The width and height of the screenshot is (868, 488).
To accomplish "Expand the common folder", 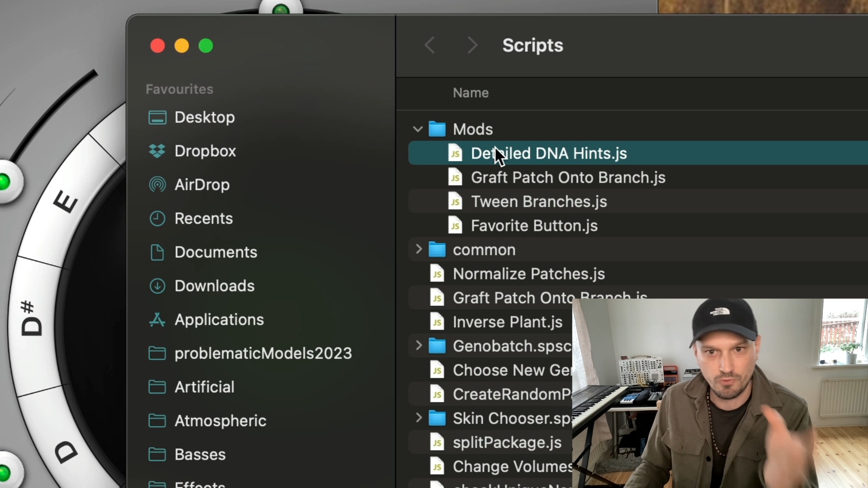I will [x=418, y=249].
